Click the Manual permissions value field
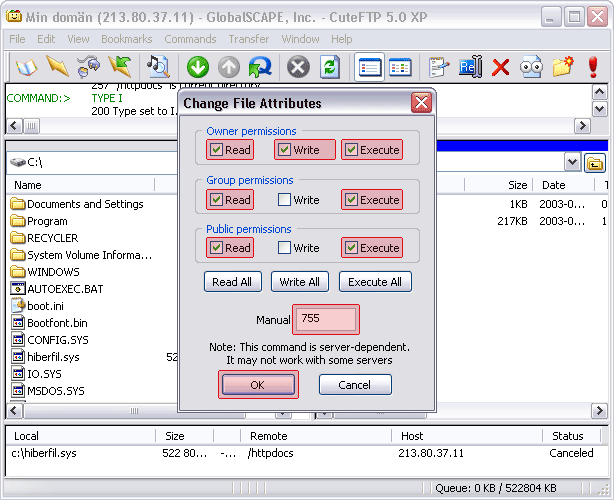The height and width of the screenshot is (500, 614). (325, 319)
